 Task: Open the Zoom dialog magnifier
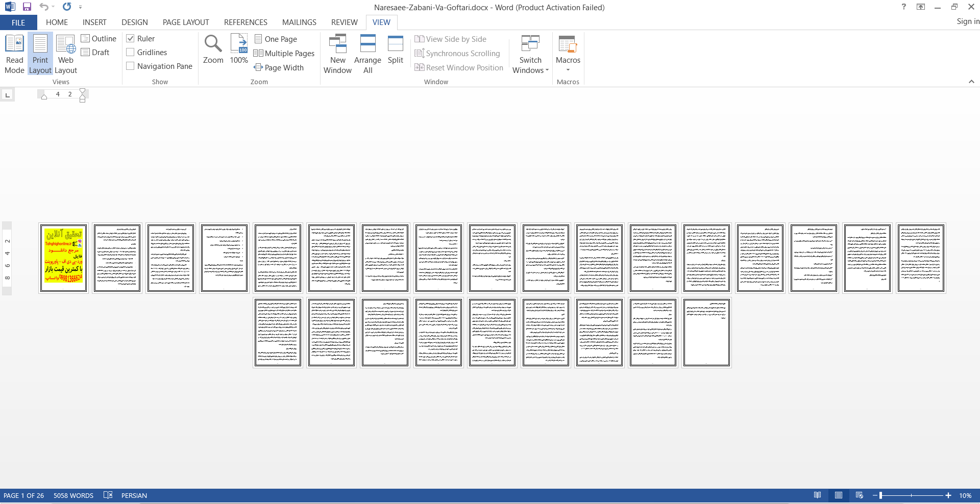[x=213, y=49]
